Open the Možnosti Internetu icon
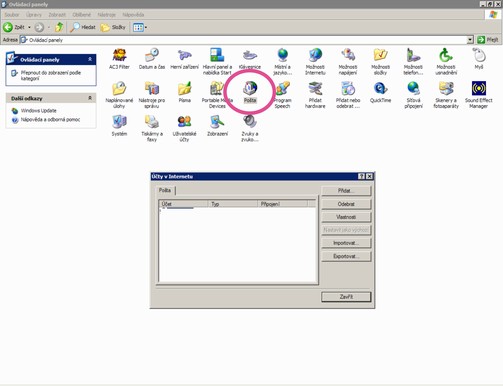This screenshot has height=386, width=503. (315, 61)
